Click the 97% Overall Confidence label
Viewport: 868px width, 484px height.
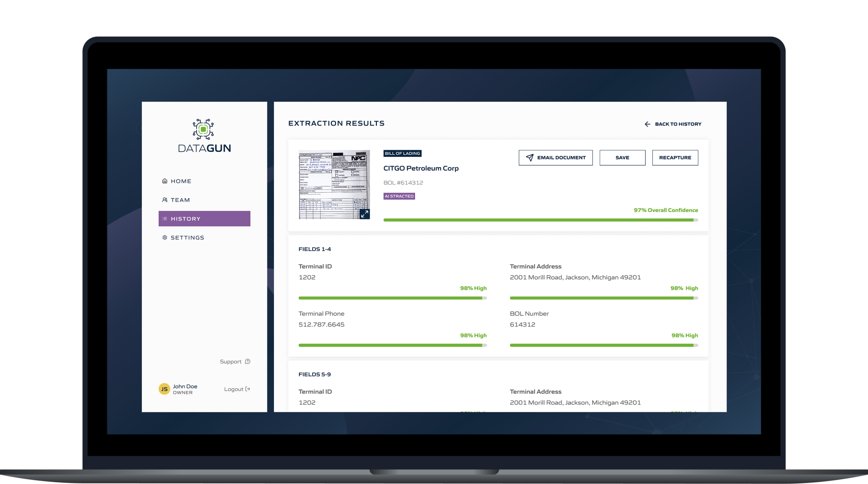click(666, 210)
